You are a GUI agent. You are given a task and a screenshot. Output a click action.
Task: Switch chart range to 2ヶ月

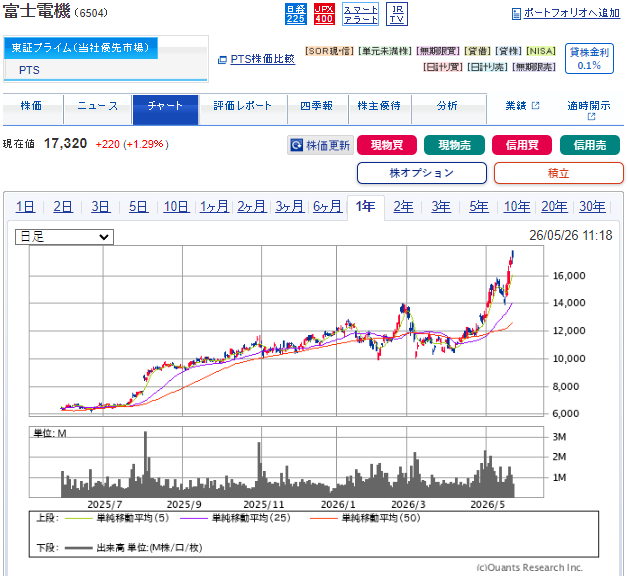252,207
